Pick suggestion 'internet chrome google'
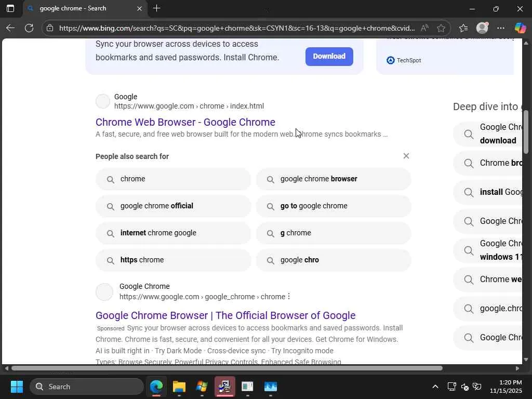This screenshot has height=399, width=532. [173, 233]
